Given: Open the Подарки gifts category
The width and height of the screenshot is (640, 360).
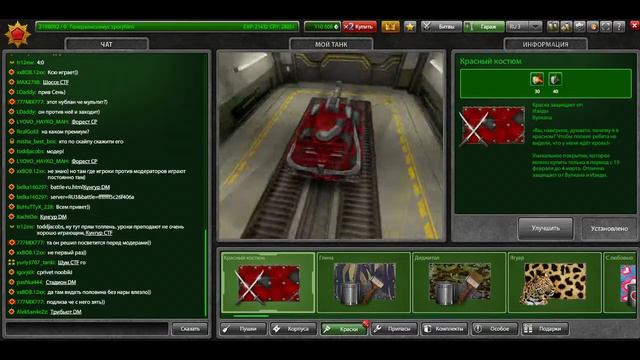Looking at the screenshot, I should (545, 329).
